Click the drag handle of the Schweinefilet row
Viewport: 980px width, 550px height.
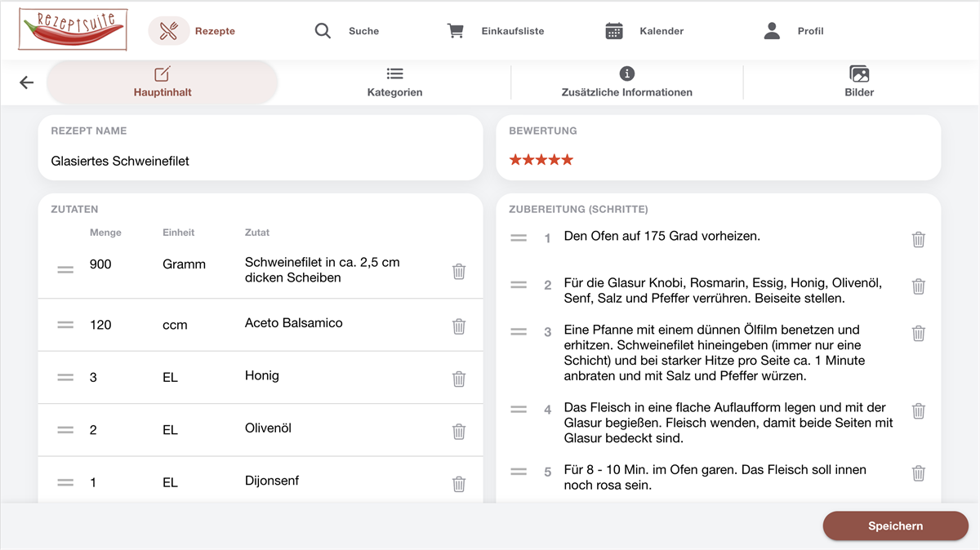(x=65, y=269)
